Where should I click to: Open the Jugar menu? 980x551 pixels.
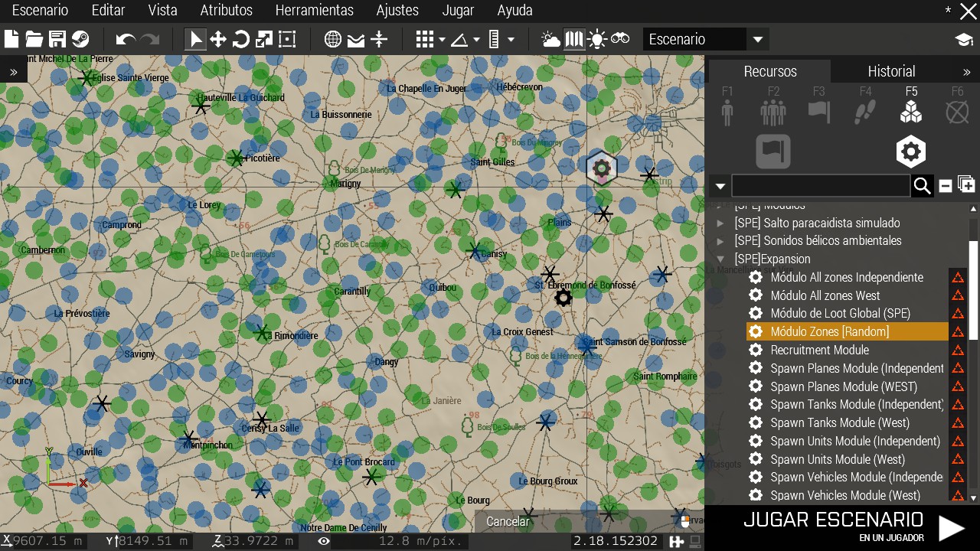tap(458, 11)
